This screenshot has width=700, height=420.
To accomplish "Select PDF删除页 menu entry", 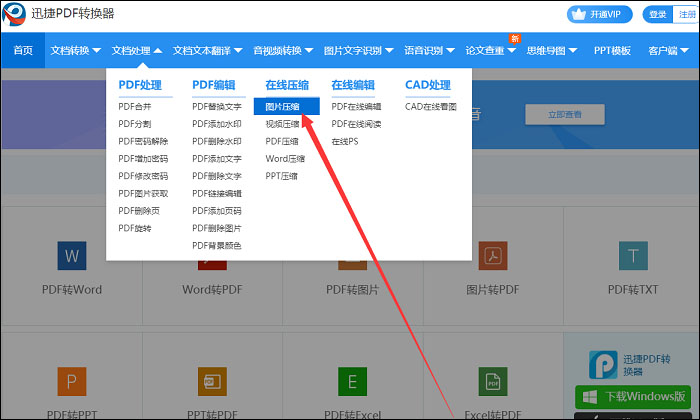I will tap(139, 211).
